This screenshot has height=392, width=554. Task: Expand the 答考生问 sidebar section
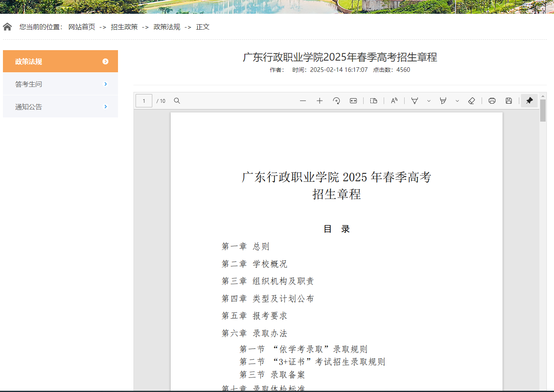pos(60,84)
